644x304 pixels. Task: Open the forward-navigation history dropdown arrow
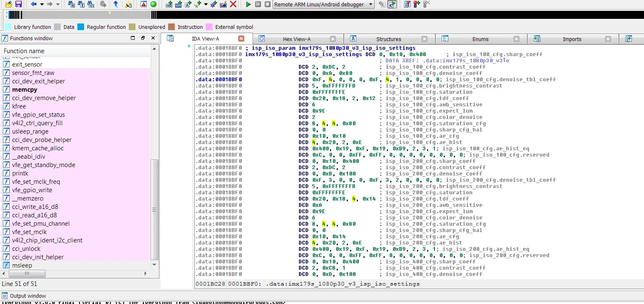(x=58, y=4)
